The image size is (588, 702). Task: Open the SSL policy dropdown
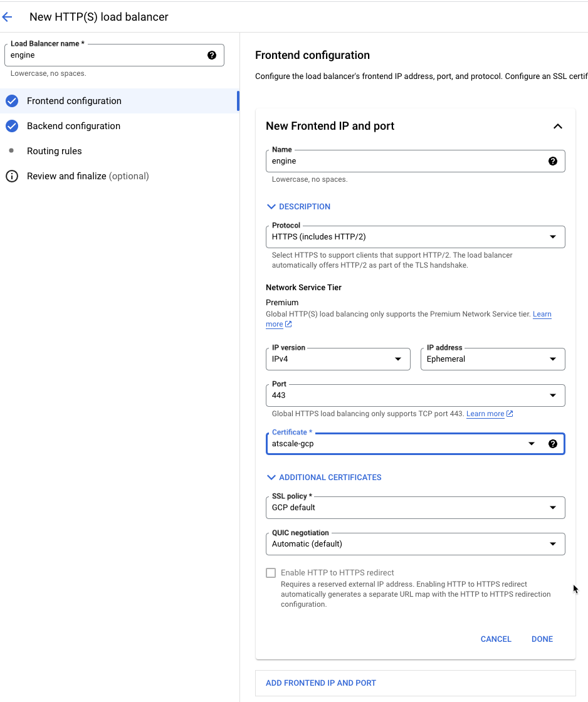tap(415, 508)
